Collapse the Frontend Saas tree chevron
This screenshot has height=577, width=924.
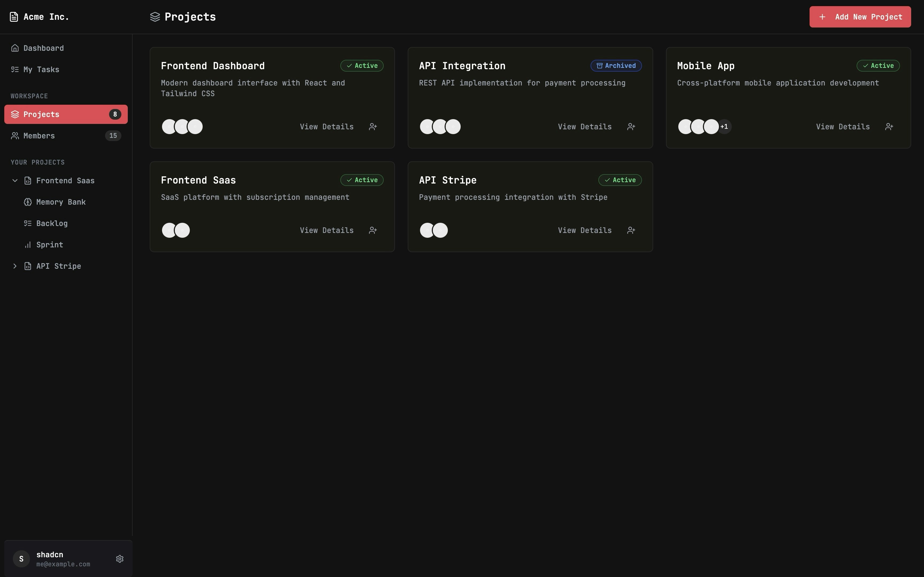pyautogui.click(x=15, y=181)
